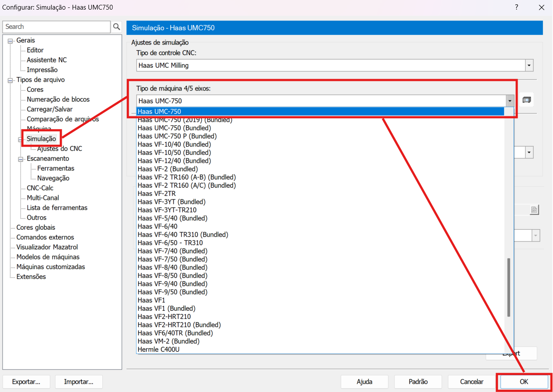Select Assistente NC tree item
Viewport: 553px width, 392px height.
[x=47, y=60]
